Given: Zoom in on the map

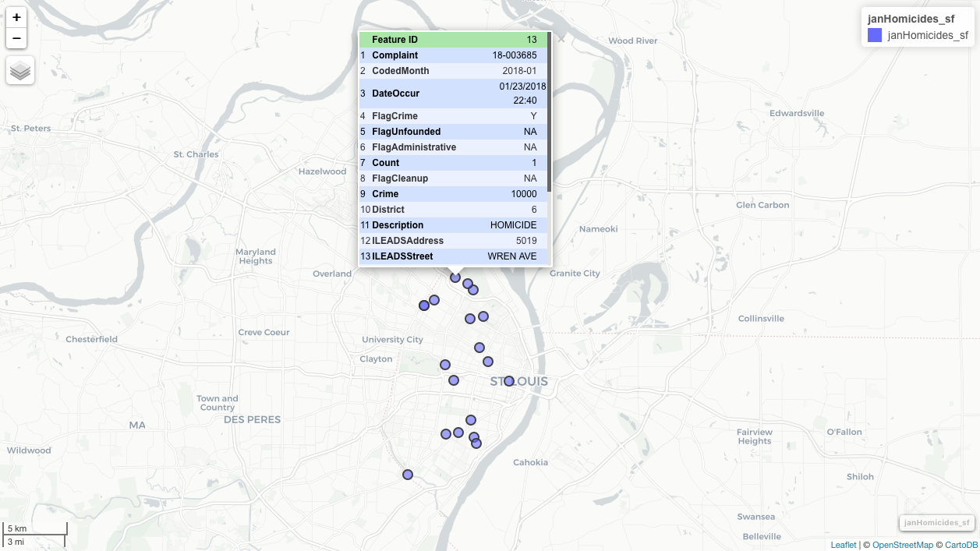Looking at the screenshot, I should (16, 17).
